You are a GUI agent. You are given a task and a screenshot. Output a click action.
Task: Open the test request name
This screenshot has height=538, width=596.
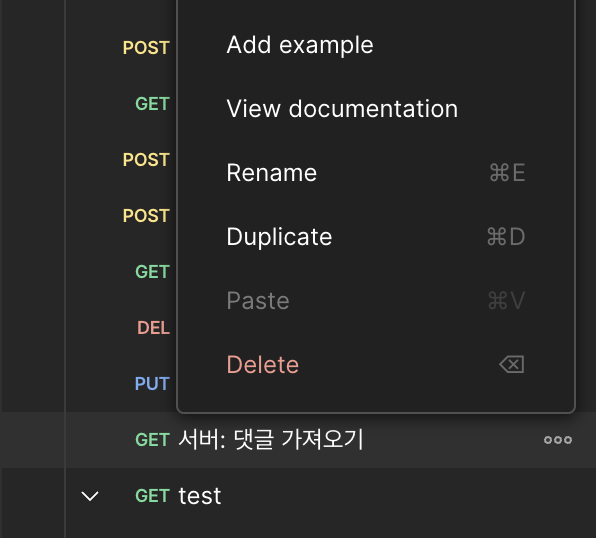pos(200,496)
